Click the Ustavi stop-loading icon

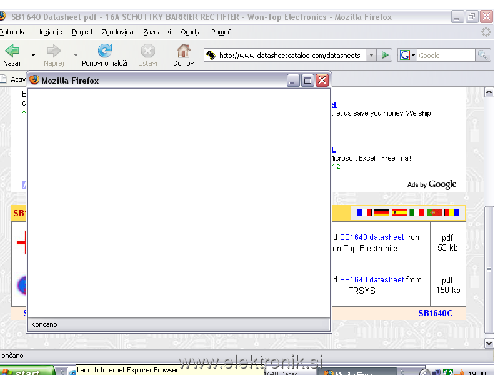point(147,51)
